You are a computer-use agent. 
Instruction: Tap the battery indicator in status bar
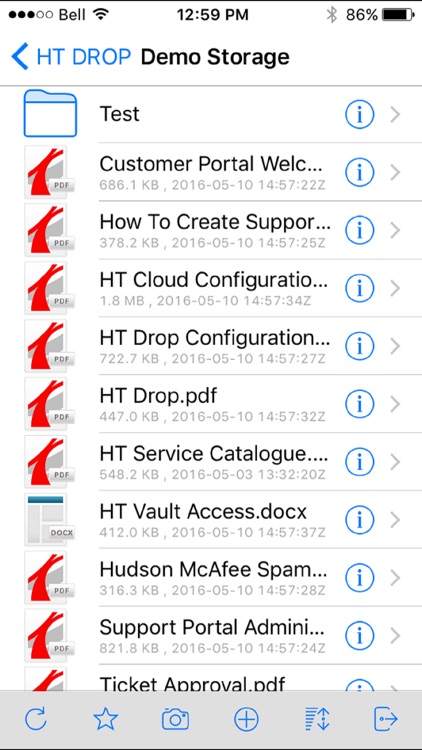point(398,15)
